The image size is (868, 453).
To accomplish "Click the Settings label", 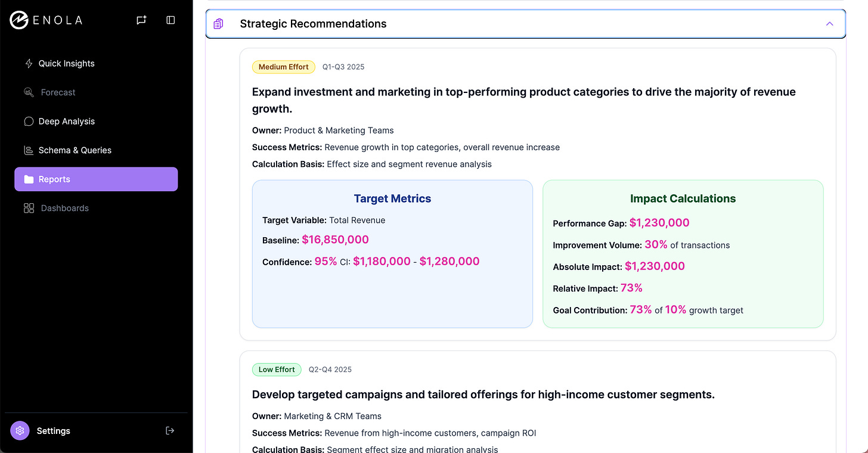I will click(54, 430).
